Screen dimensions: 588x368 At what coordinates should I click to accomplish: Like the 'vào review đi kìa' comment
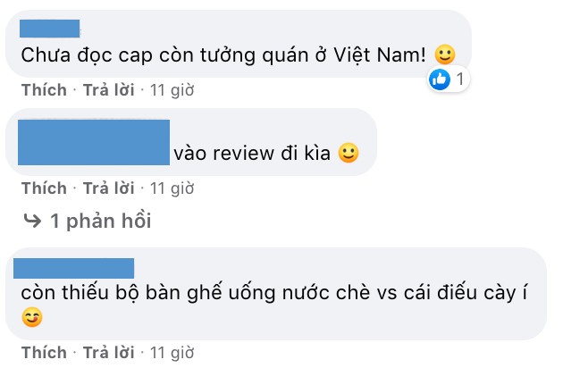point(44,188)
